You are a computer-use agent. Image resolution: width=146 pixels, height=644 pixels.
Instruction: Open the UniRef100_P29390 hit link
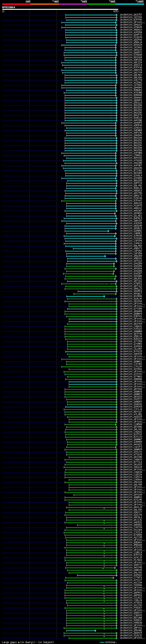pos(131,238)
